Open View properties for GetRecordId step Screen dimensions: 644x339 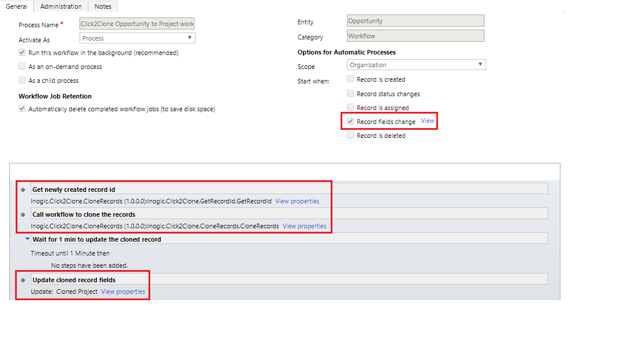(298, 201)
